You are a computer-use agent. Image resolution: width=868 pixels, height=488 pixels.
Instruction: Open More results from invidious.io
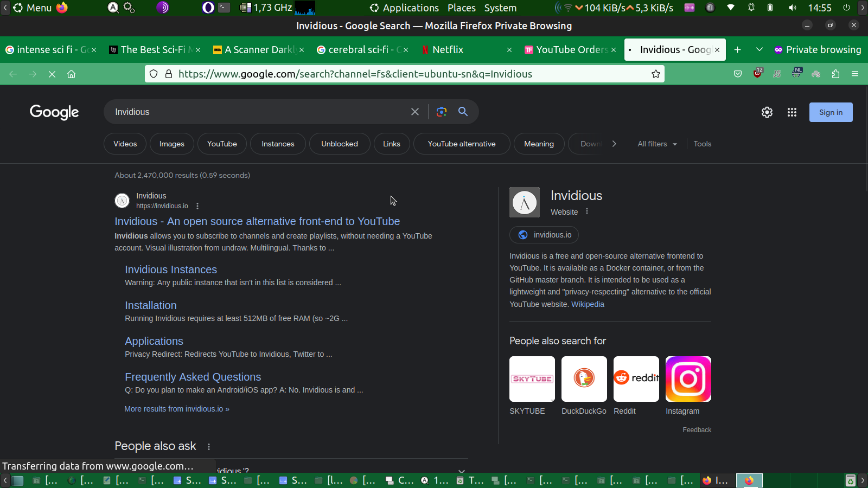click(x=177, y=409)
